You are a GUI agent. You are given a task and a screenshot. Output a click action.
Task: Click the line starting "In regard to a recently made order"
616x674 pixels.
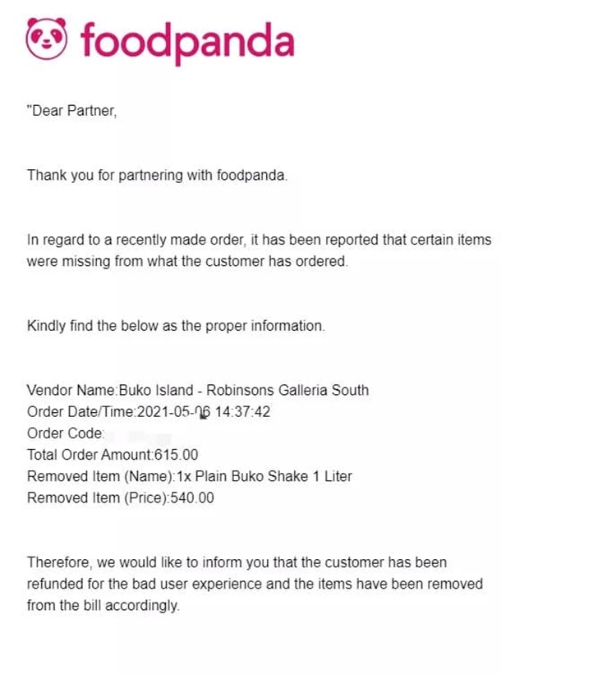(259, 240)
